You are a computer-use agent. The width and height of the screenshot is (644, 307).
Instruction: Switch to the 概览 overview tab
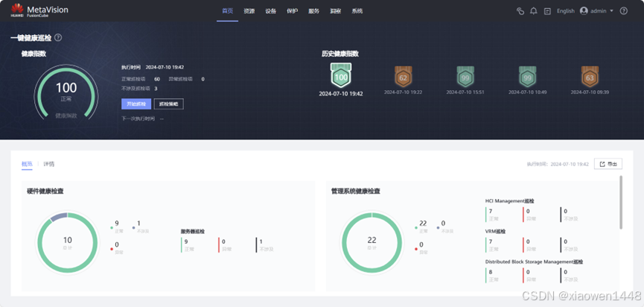pyautogui.click(x=27, y=164)
